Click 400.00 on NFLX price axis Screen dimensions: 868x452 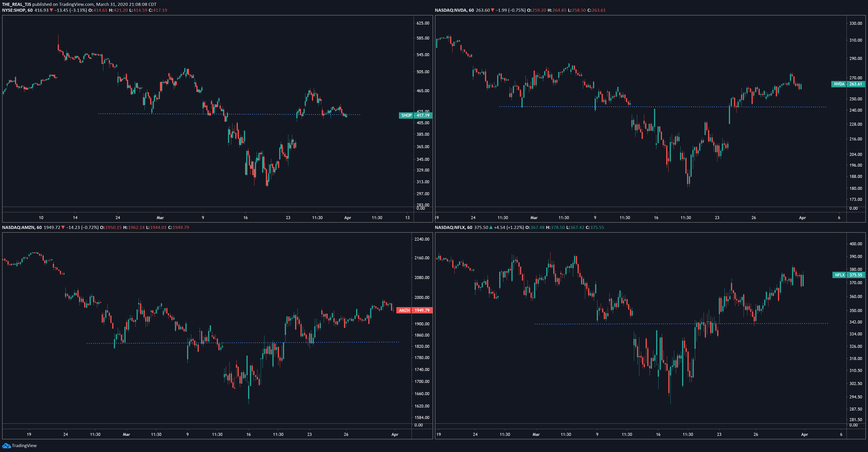click(856, 244)
